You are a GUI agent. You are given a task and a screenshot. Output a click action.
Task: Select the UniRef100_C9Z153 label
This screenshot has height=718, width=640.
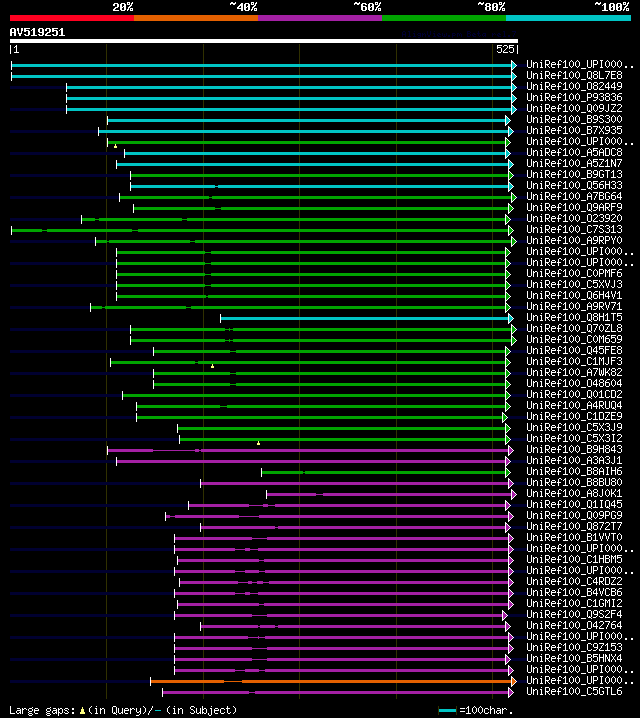pyautogui.click(x=574, y=647)
